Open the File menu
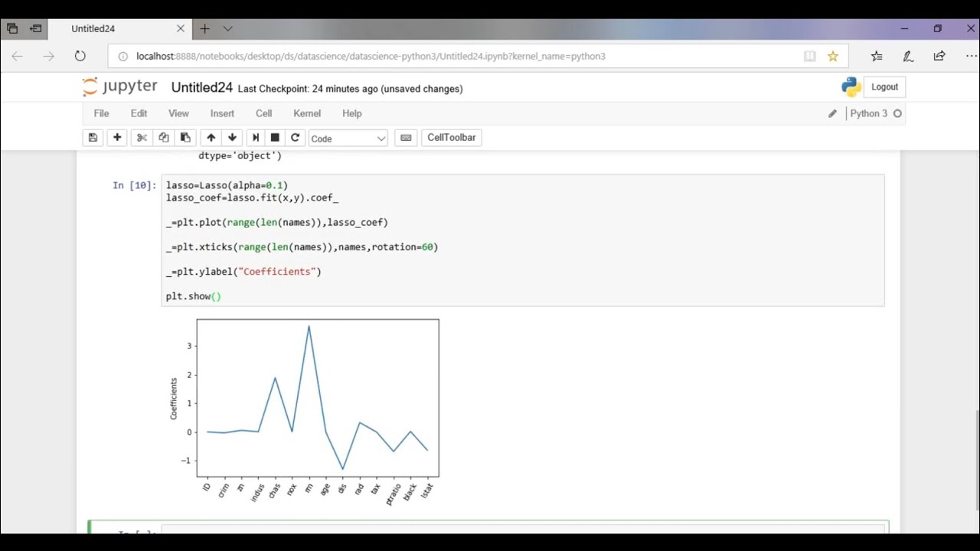980x551 pixels. [101, 113]
